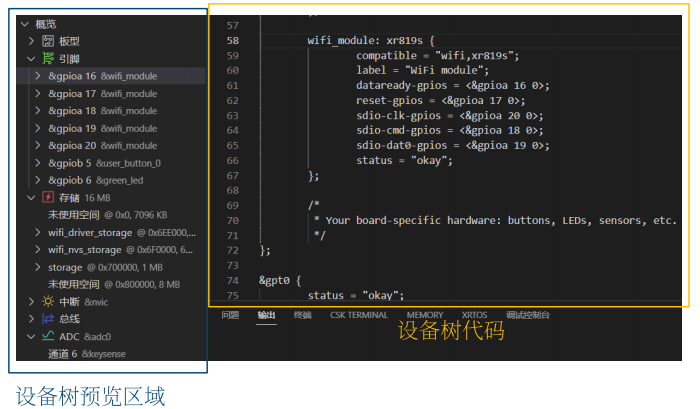This screenshot has width=700, height=409.
Task: Click the green pins (引脚) icon
Action: coord(48,58)
